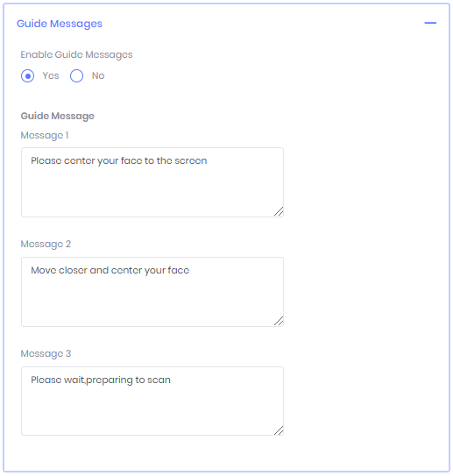Focus the Message 1 text area
The height and width of the screenshot is (476, 453).
click(152, 182)
